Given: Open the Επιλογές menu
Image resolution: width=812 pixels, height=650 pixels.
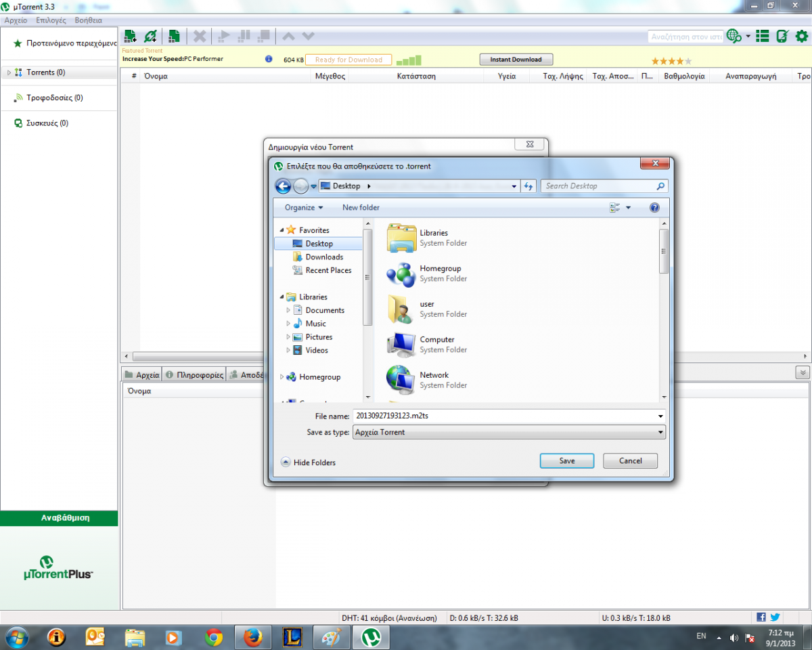Looking at the screenshot, I should click(x=51, y=20).
